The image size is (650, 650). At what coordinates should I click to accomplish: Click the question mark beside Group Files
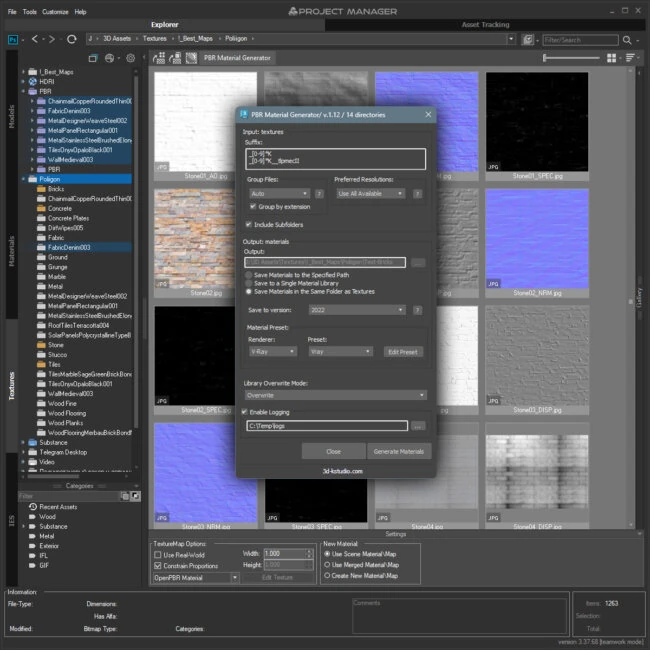319,194
